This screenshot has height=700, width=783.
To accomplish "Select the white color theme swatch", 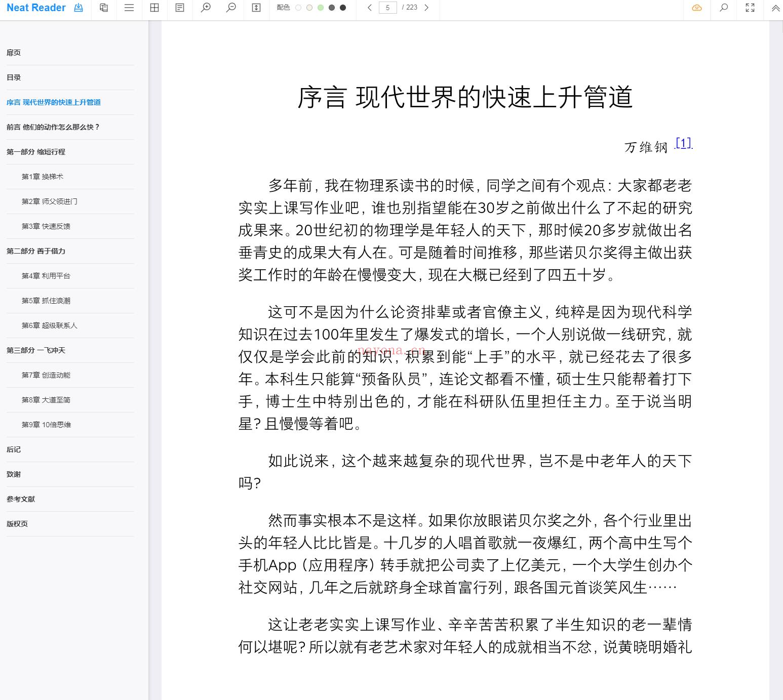I will 298,8.
